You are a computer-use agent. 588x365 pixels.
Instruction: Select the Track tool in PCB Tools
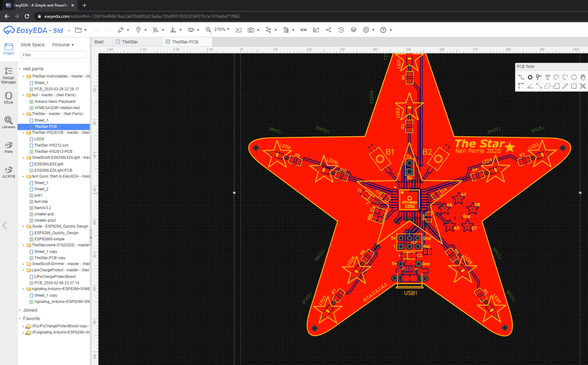(521, 77)
